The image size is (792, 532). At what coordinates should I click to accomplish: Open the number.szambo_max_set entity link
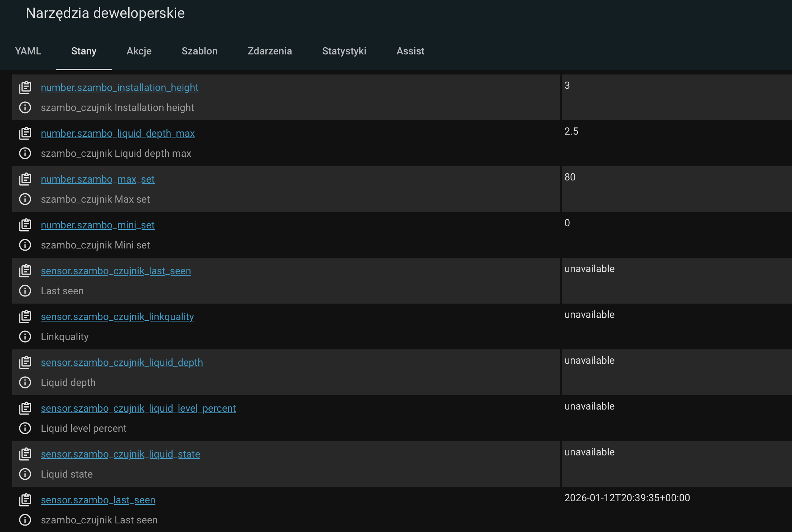pyautogui.click(x=97, y=179)
